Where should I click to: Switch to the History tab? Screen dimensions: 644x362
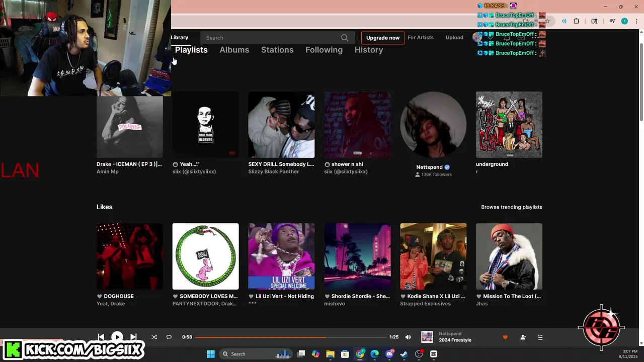click(369, 50)
